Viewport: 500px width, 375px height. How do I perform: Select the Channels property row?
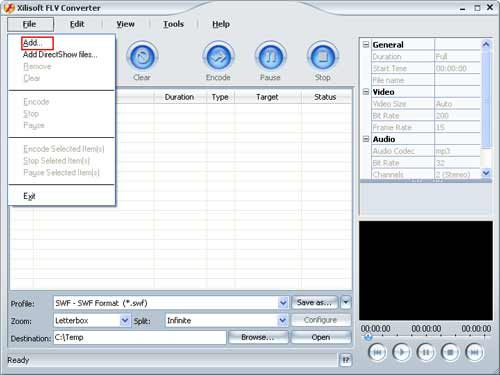426,174
